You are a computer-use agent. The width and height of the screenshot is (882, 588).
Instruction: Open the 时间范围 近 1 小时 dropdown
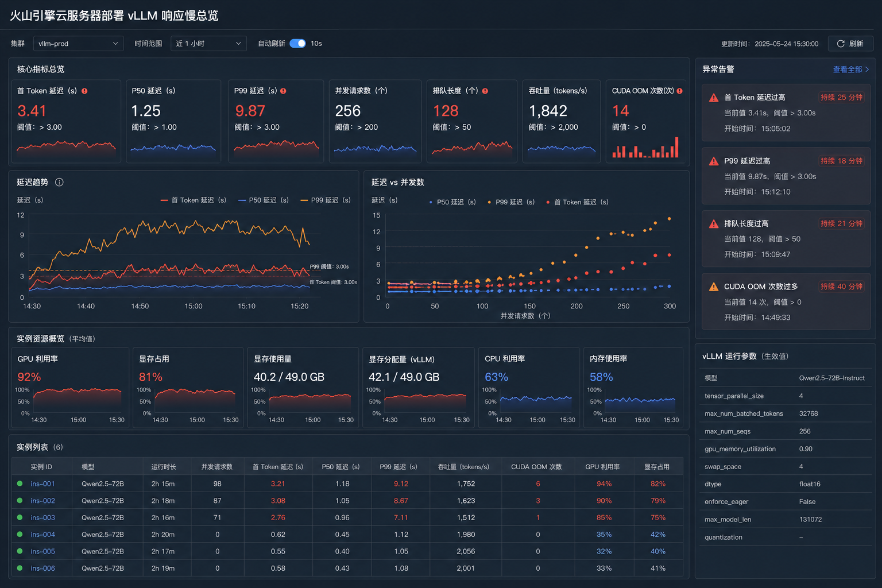(x=208, y=44)
